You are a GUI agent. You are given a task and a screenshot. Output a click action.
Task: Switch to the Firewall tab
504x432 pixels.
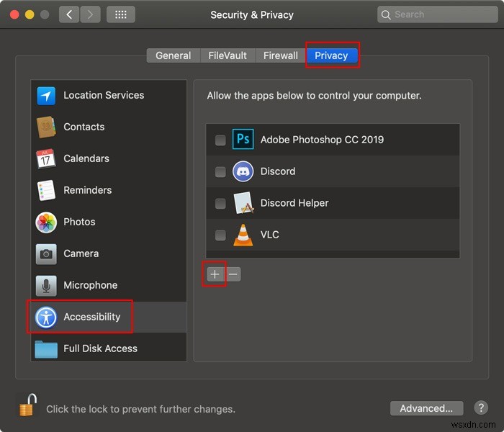coord(281,55)
